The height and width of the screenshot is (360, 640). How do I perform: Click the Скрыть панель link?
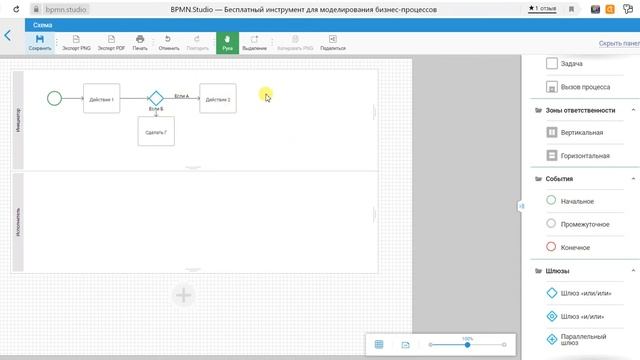619,43
